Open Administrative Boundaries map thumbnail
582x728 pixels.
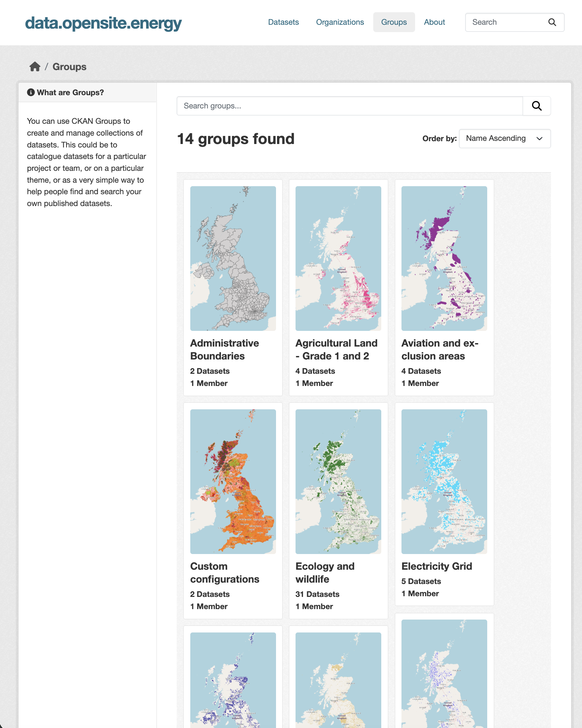tap(233, 258)
